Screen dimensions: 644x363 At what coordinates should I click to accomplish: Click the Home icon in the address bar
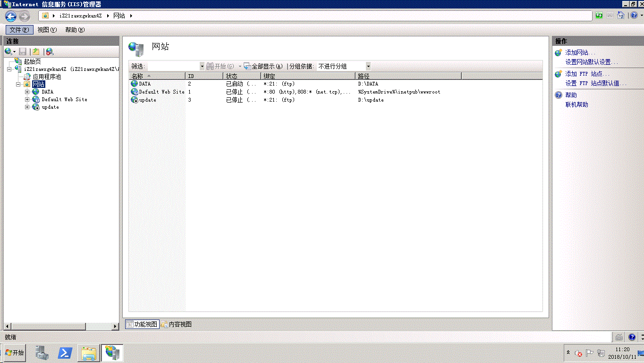pos(621,16)
